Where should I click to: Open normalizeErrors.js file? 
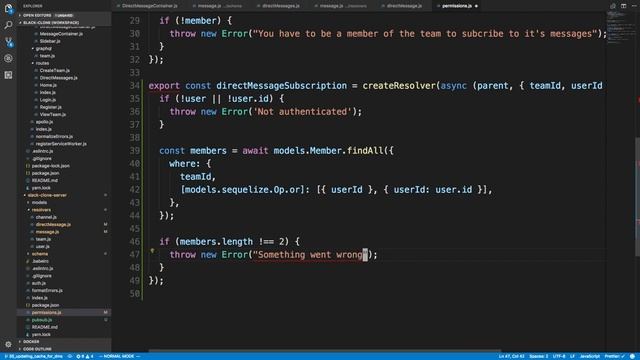click(x=54, y=137)
